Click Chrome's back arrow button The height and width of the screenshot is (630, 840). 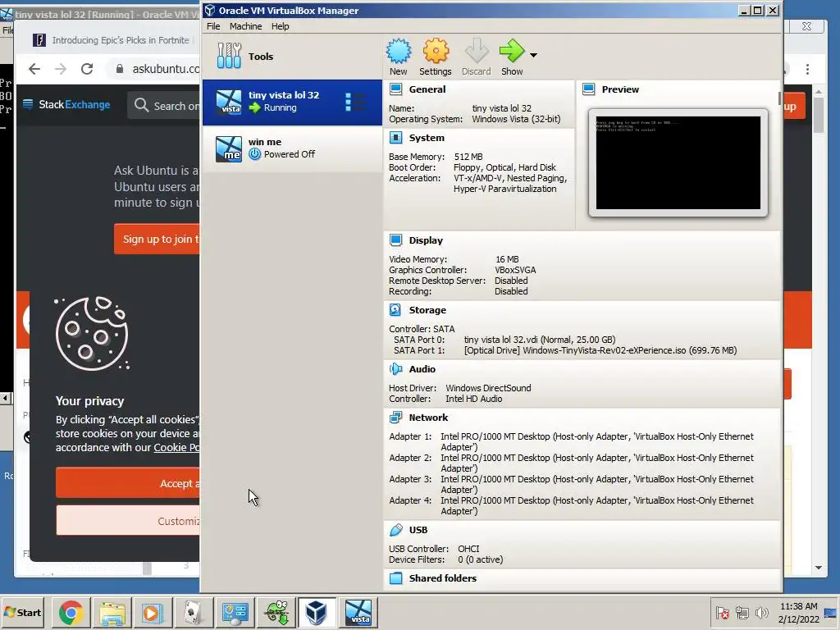click(34, 69)
